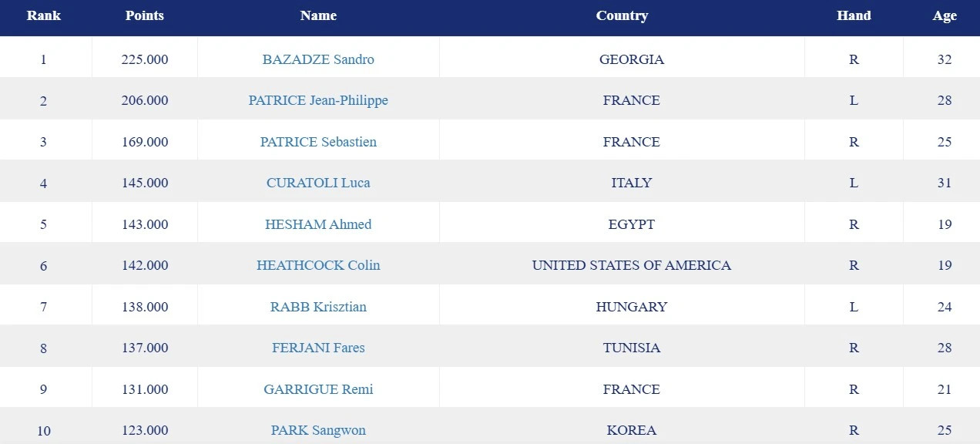Click the GEORGIA country cell
Viewport: 980px width, 444px height.
click(631, 59)
